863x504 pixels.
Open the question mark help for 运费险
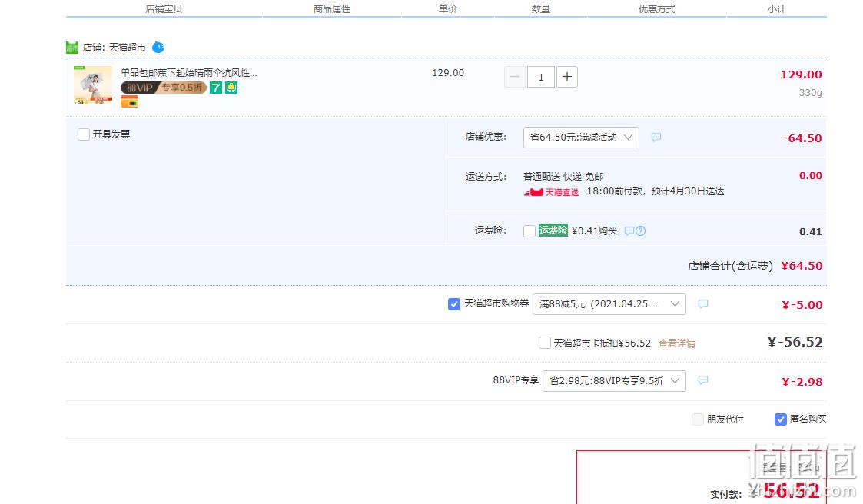click(641, 231)
